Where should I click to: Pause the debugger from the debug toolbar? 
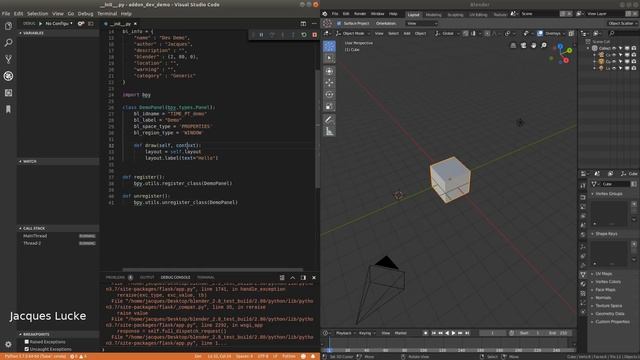coord(261,35)
